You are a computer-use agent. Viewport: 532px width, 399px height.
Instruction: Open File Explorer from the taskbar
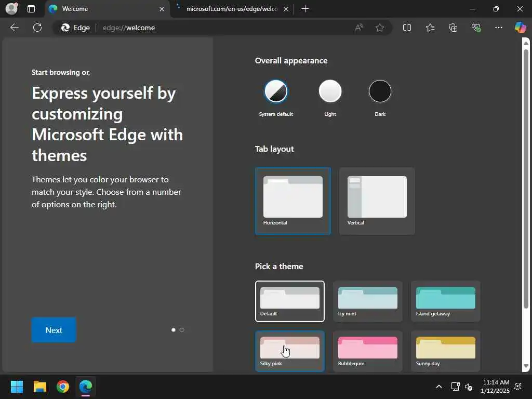click(39, 387)
